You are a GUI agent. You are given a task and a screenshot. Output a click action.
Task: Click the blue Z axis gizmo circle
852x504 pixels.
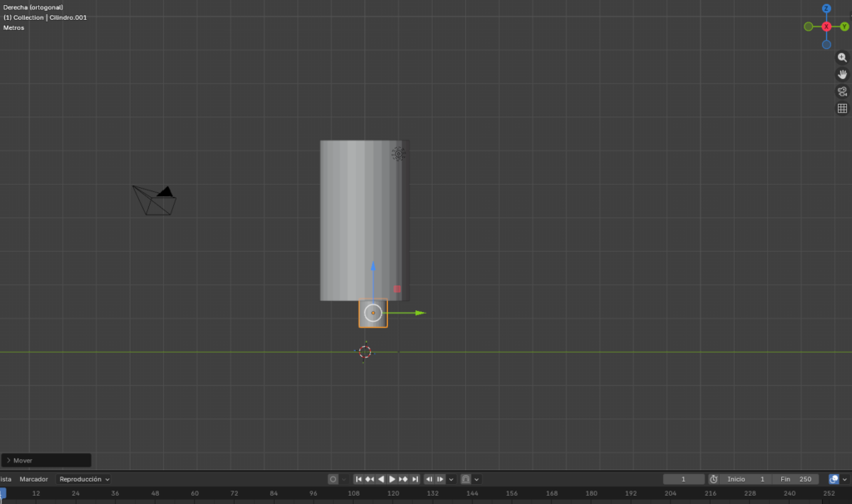point(826,8)
